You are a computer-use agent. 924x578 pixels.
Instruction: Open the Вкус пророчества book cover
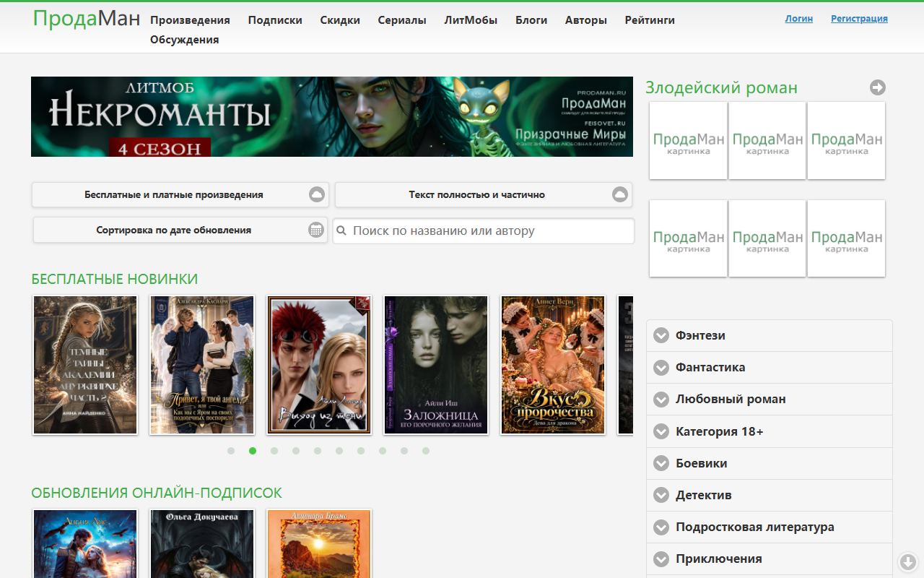pyautogui.click(x=553, y=365)
